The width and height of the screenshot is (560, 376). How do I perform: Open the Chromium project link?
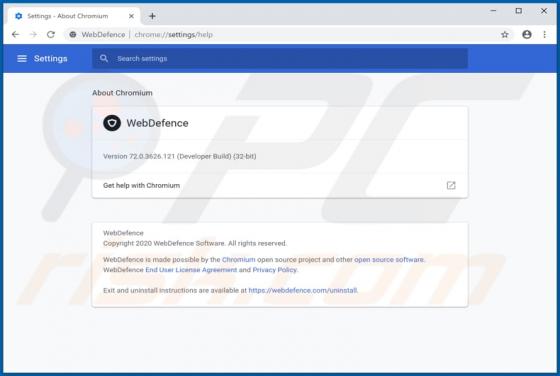pyautogui.click(x=239, y=260)
